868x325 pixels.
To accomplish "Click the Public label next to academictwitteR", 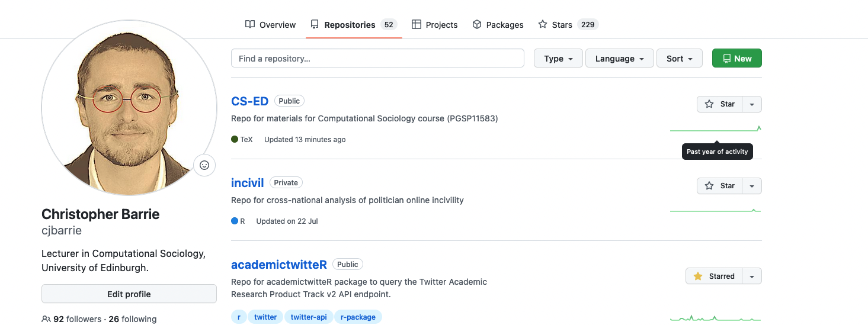I will click(x=348, y=265).
